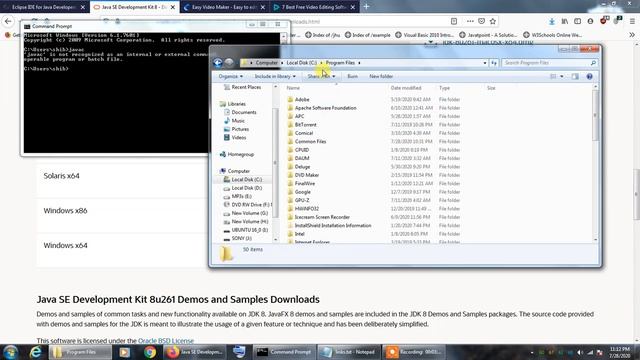Screen dimensions: 640x360
Task: Select the Apache Software Foundation folder
Action: coord(325,108)
